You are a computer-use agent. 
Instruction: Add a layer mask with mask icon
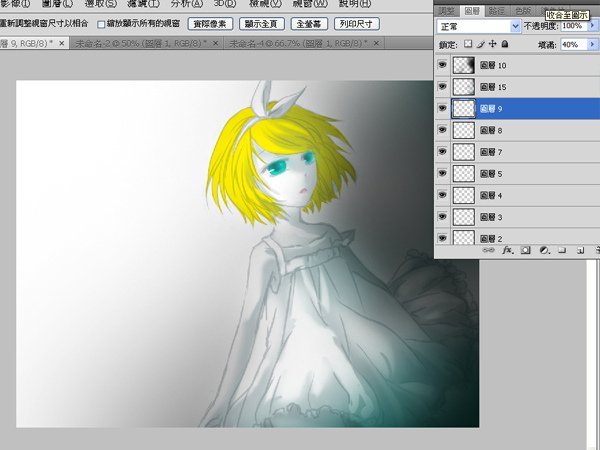pos(526,250)
